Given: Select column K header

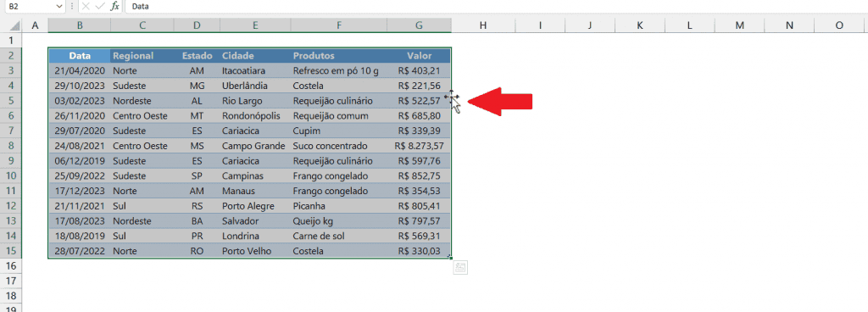Looking at the screenshot, I should [640, 25].
